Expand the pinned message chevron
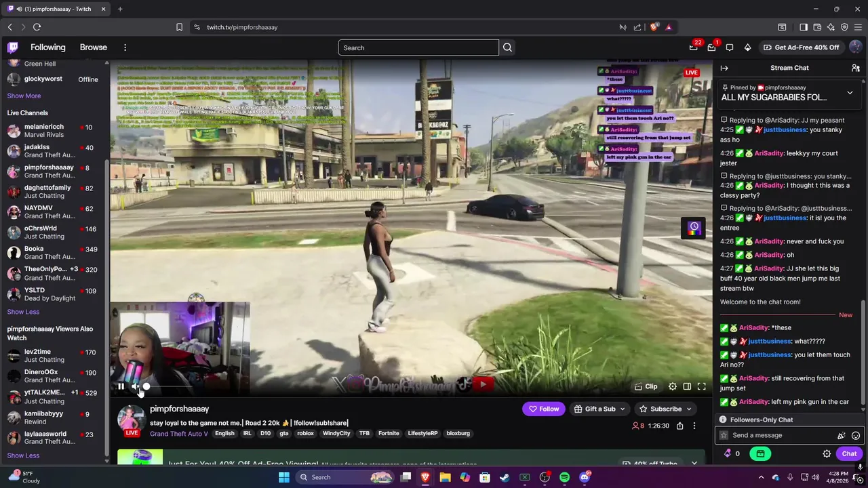 pyautogui.click(x=850, y=93)
